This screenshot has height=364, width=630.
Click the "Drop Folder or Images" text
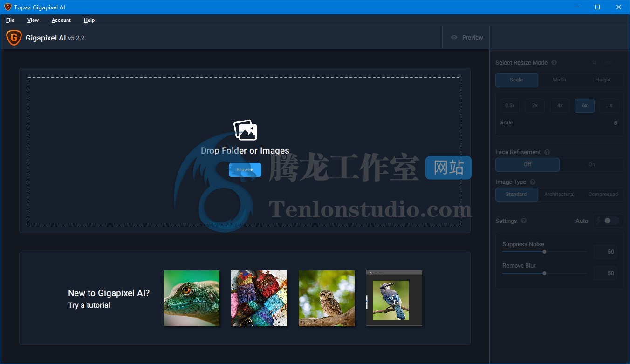[x=245, y=151]
